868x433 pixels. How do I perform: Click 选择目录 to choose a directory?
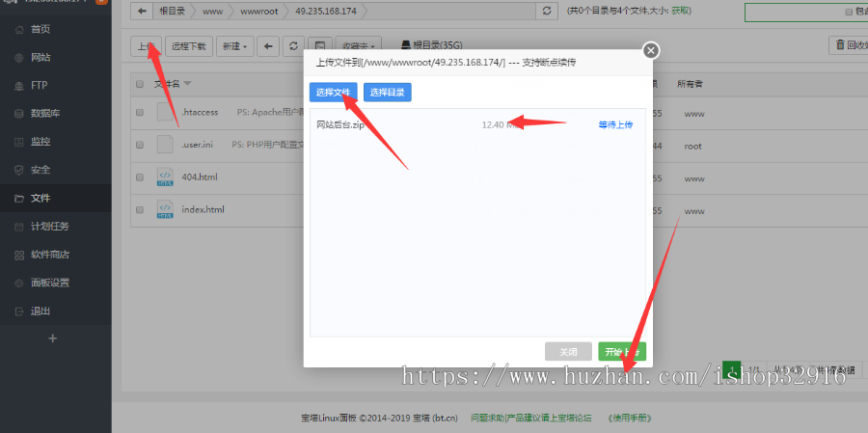point(388,93)
